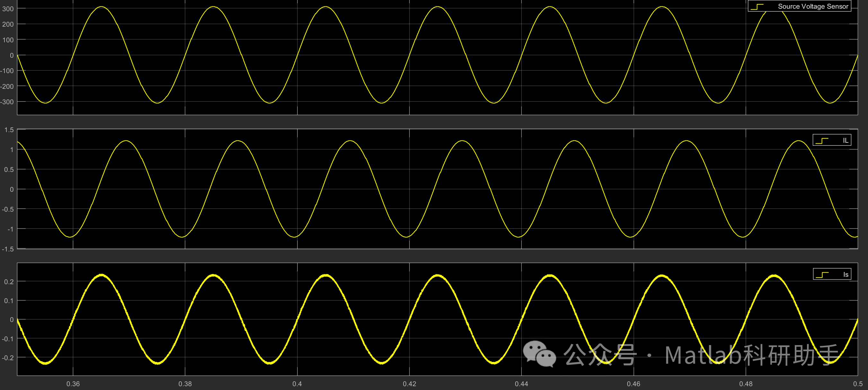Click the 公众号 watermark text
Viewport: 868px width, 390px height.
(600, 355)
